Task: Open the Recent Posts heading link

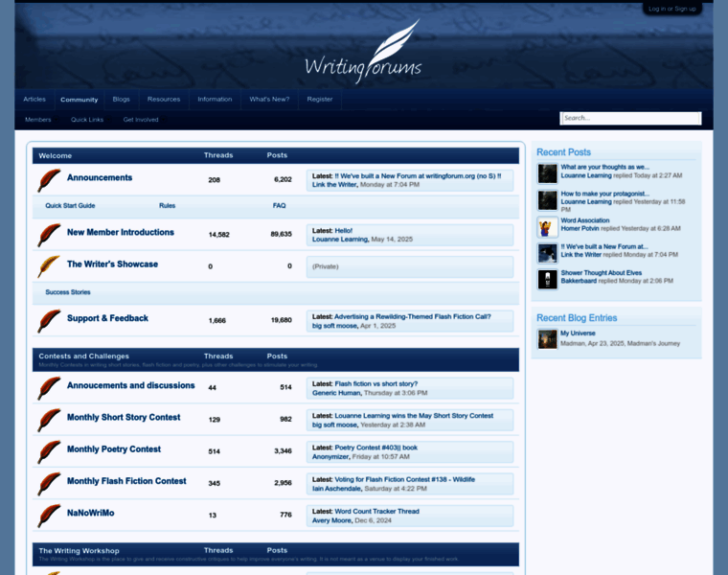Action: coord(563,152)
